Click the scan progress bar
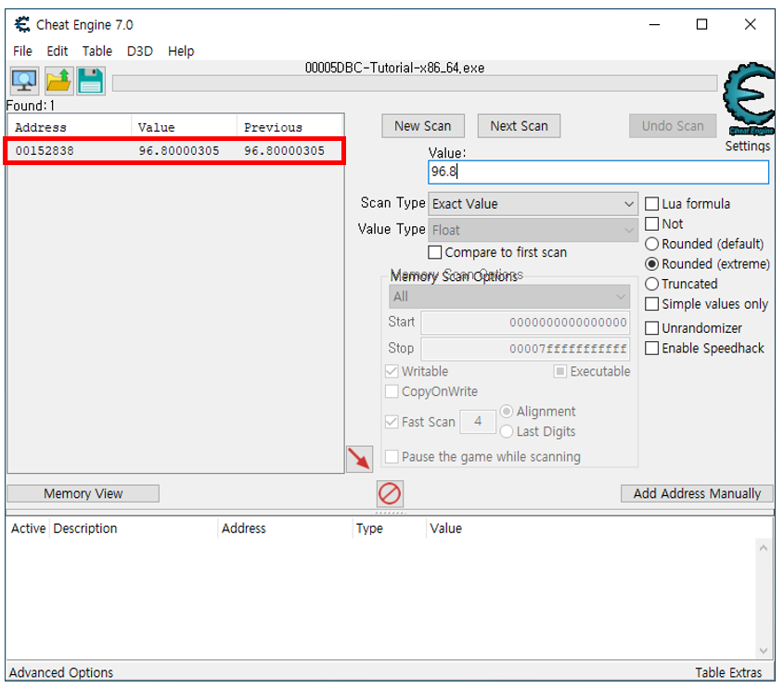Viewport: 784px width, 688px height. click(415, 83)
